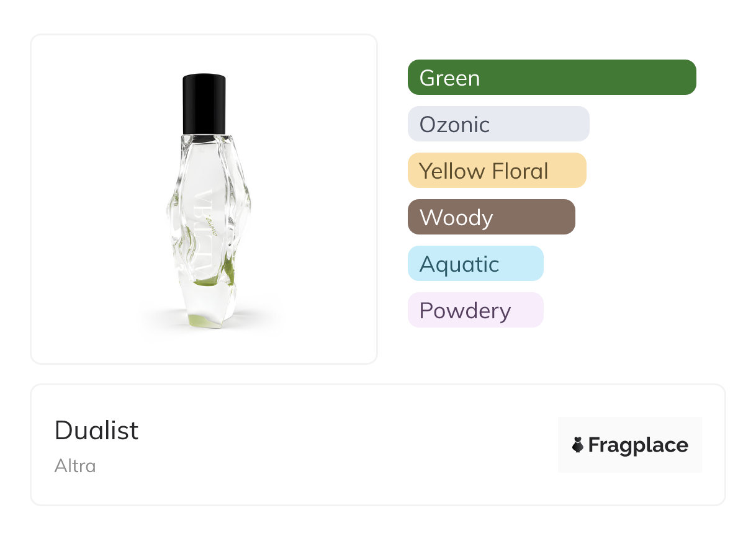The image size is (756, 536).
Task: Click the Altra brand name
Action: tap(75, 466)
